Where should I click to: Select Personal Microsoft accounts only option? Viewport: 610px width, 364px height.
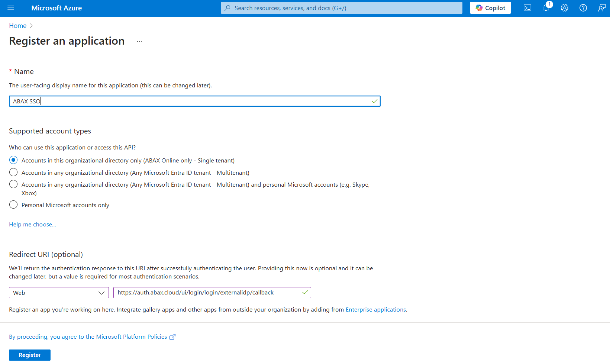13,205
